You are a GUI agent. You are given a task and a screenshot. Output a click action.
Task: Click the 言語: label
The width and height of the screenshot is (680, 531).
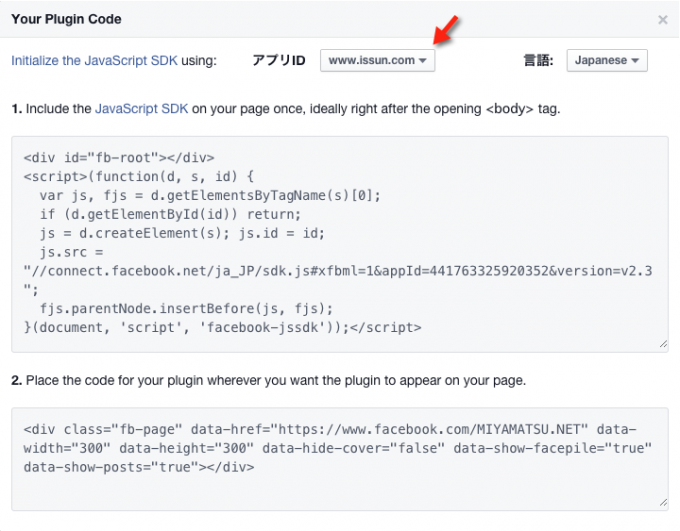coord(538,60)
